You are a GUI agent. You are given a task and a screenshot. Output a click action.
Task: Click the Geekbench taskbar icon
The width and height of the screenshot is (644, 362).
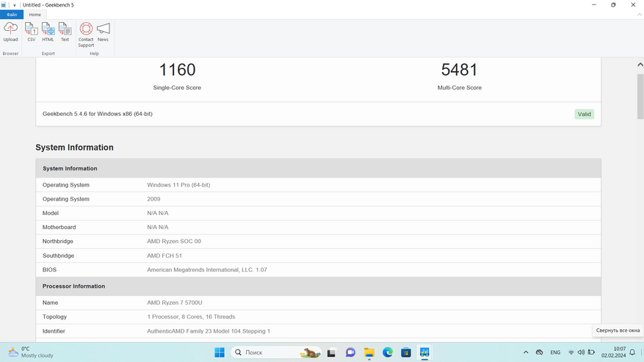[x=424, y=352]
